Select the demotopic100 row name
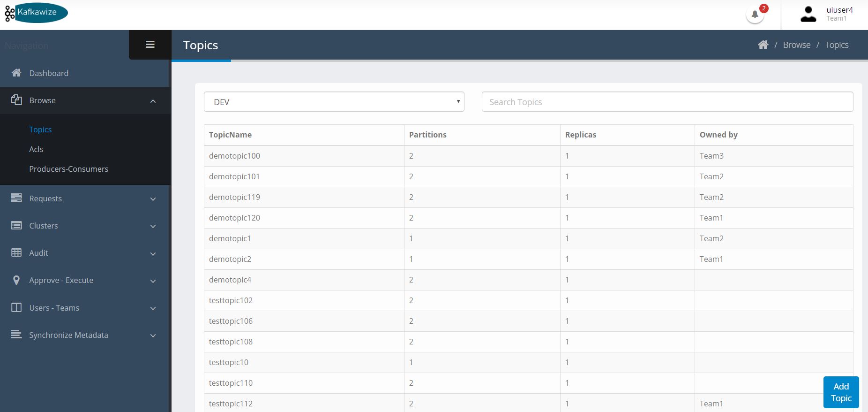868x412 pixels. click(x=234, y=156)
